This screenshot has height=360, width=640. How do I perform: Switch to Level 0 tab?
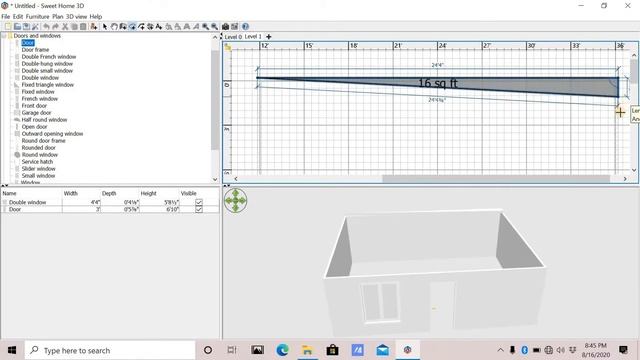(x=233, y=37)
